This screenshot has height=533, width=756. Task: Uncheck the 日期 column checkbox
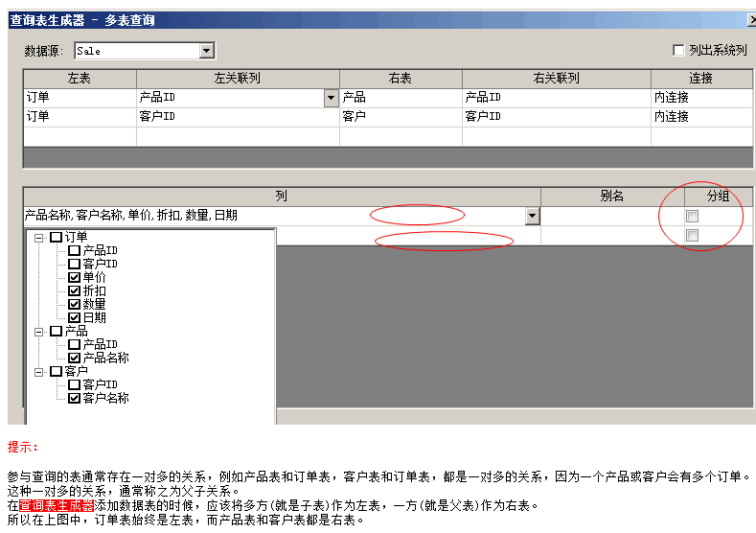[x=74, y=317]
